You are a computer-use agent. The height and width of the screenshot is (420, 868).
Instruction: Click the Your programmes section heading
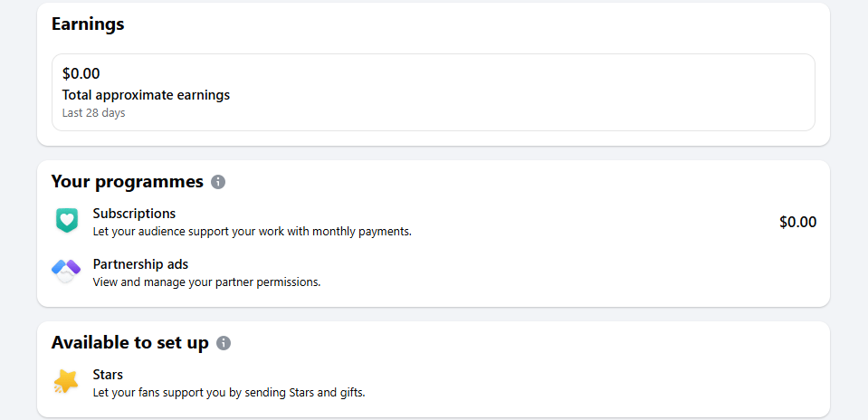click(x=128, y=182)
